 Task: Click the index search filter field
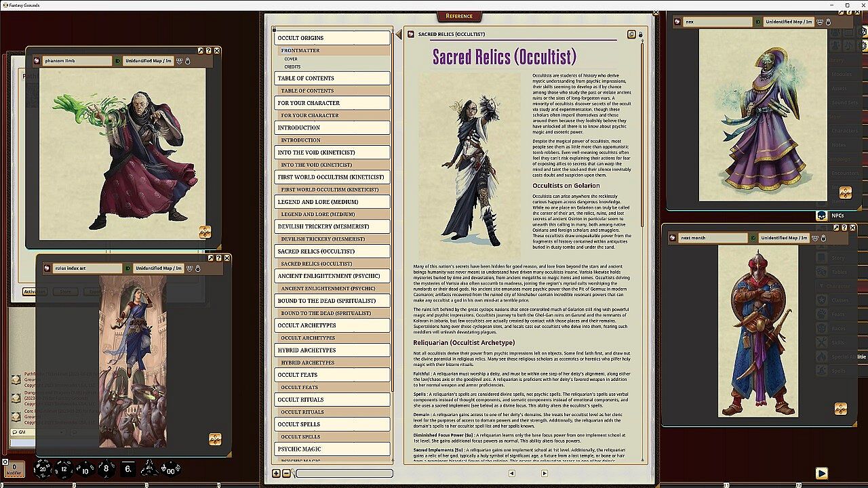click(343, 473)
